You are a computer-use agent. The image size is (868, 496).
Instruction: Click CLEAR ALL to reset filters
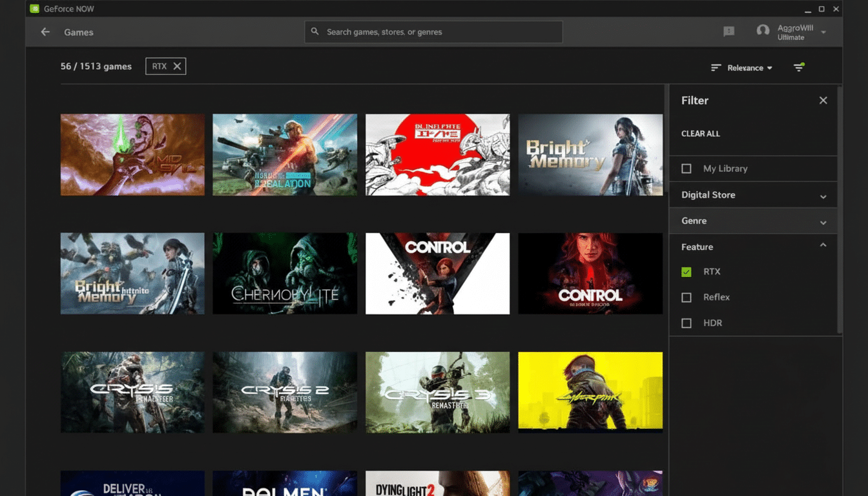(700, 134)
